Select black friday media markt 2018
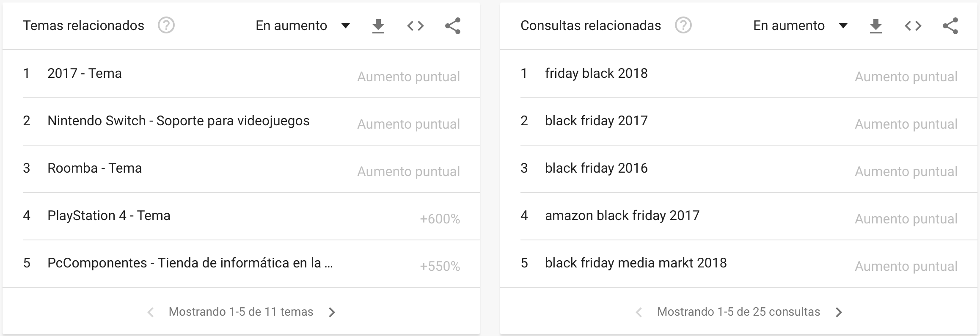 pos(749,264)
